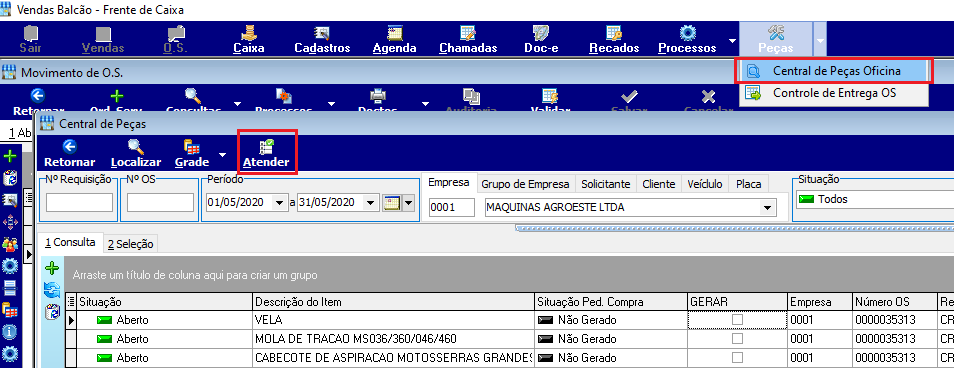This screenshot has height=368, width=954.
Task: Sort by Descrição do Item column header
Action: pos(392,302)
